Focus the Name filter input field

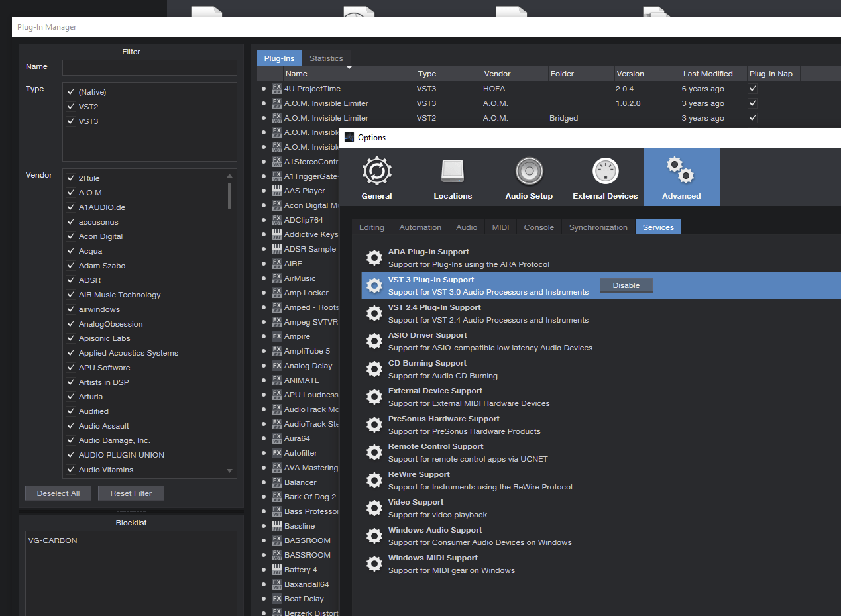tap(150, 68)
